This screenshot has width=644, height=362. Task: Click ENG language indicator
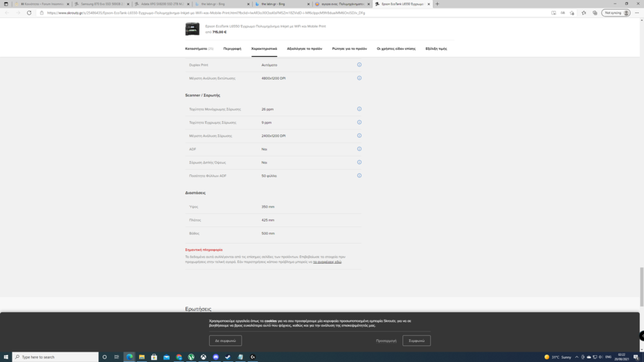[608, 357]
